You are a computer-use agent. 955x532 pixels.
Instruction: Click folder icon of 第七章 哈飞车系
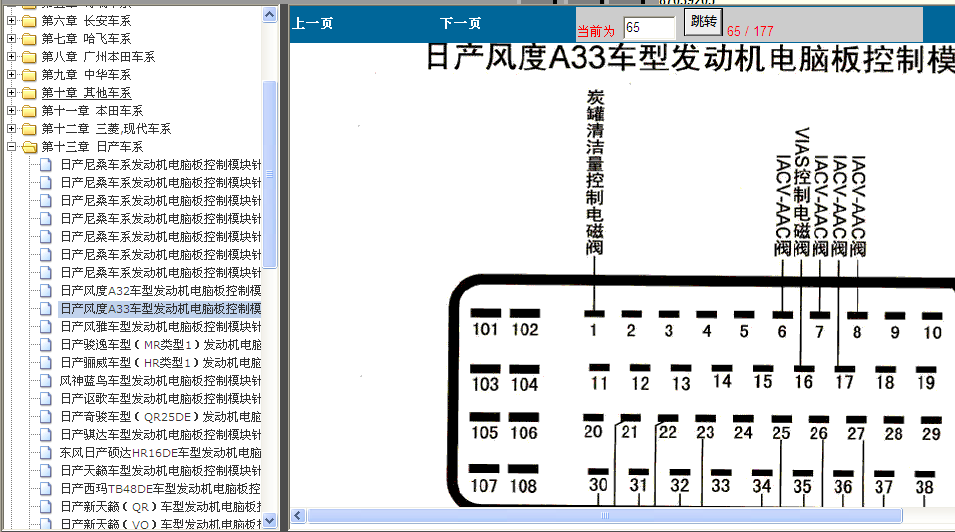point(29,39)
